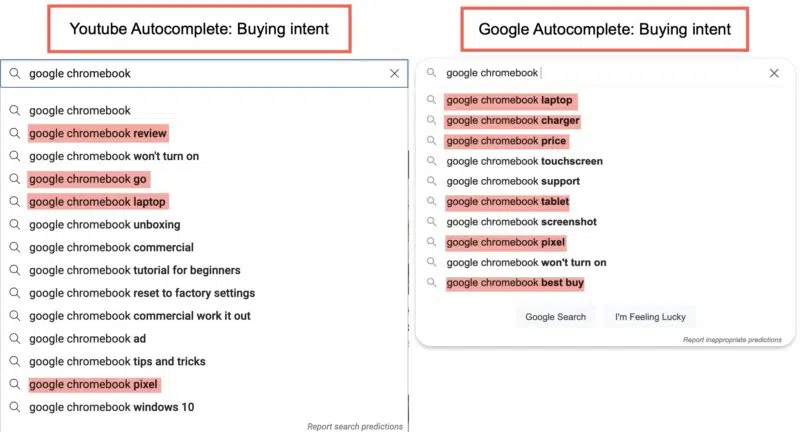The image size is (800, 432).
Task: Clear the Google search box with X
Action: point(774,73)
